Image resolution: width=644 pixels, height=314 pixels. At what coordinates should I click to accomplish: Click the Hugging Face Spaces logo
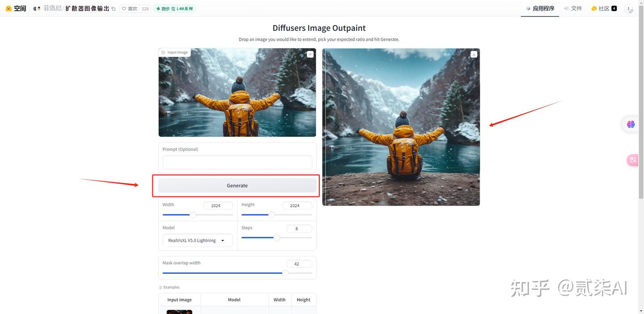16,8
